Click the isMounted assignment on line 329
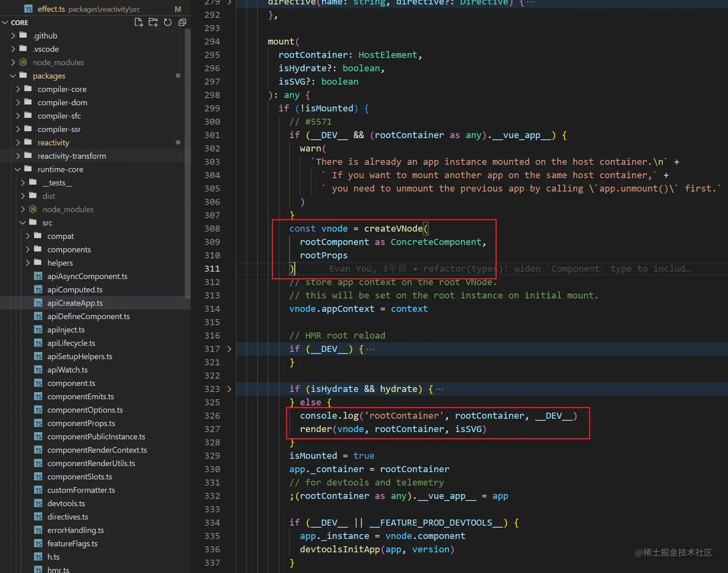 [332, 456]
